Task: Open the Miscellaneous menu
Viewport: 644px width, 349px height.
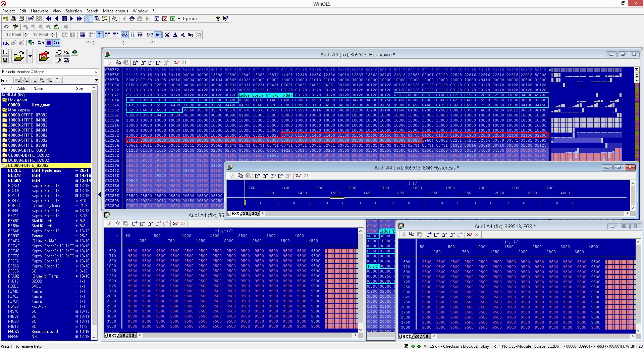Action: (x=115, y=11)
